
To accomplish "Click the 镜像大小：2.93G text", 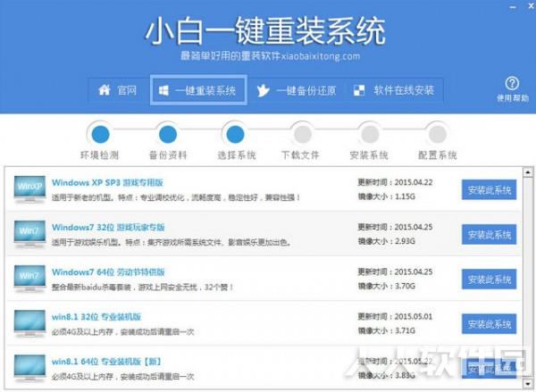I will click(x=386, y=241).
